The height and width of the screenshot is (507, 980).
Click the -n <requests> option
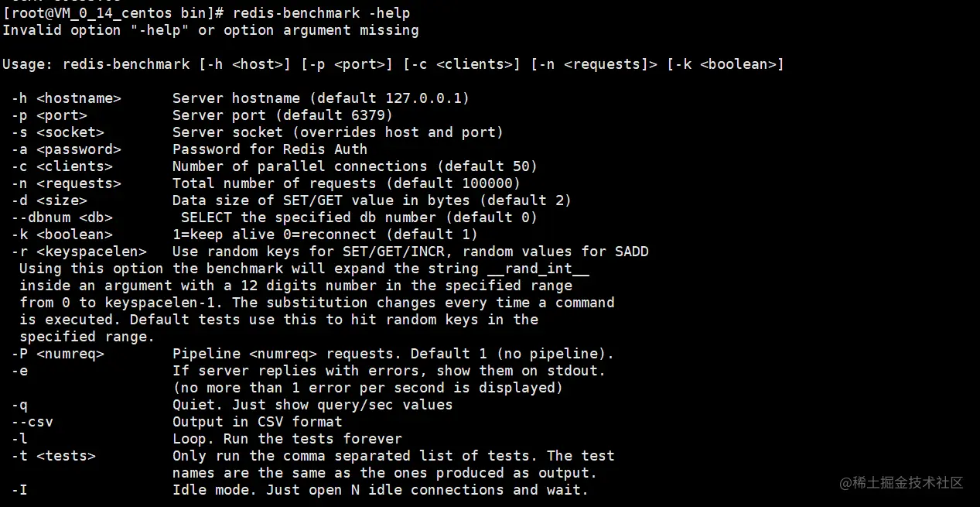67,183
